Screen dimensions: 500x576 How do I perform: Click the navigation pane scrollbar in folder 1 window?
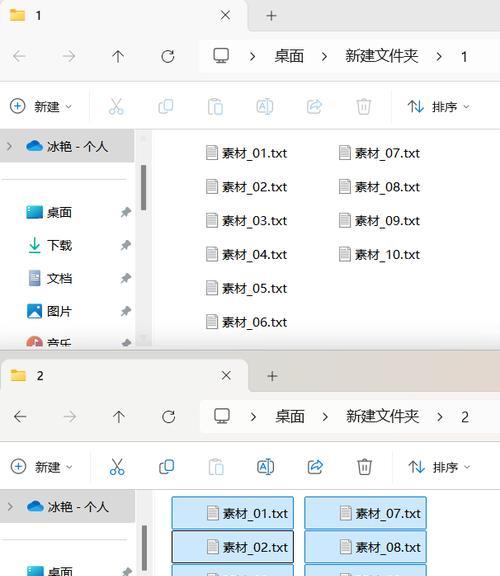tap(143, 187)
